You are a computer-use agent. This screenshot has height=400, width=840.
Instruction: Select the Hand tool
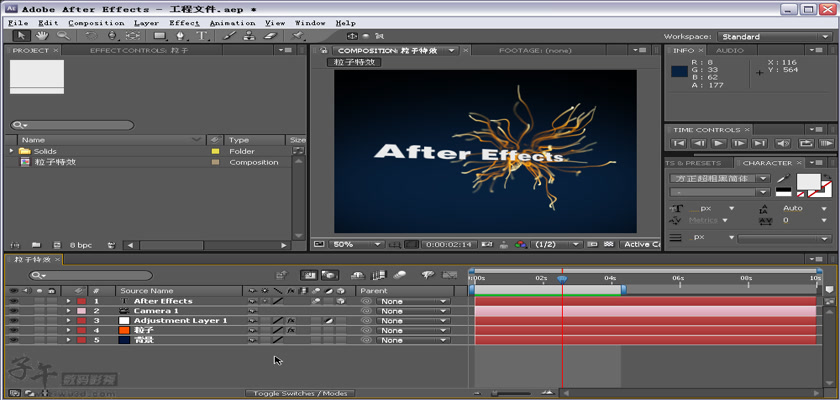pyautogui.click(x=42, y=36)
